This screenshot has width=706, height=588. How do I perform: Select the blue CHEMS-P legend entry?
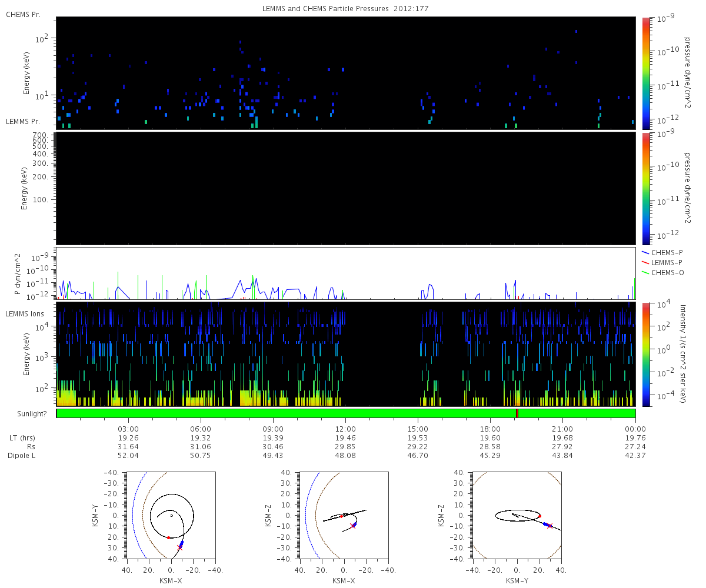click(x=662, y=252)
